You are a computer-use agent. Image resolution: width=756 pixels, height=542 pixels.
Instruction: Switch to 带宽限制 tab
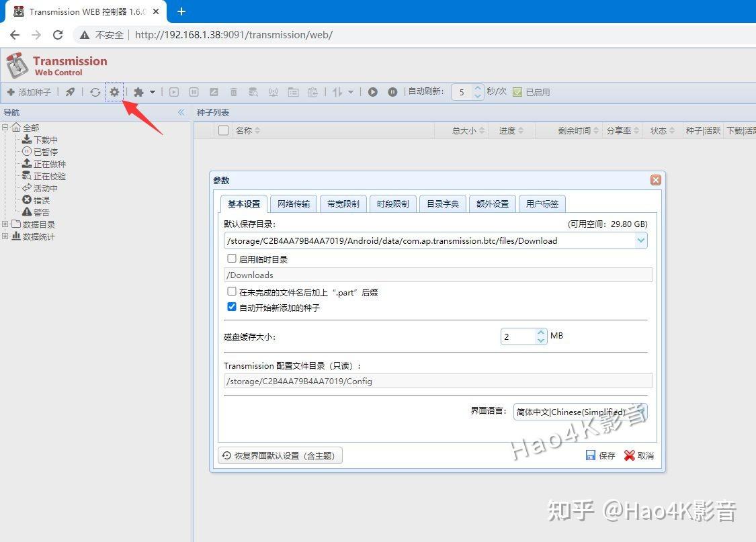click(x=343, y=204)
